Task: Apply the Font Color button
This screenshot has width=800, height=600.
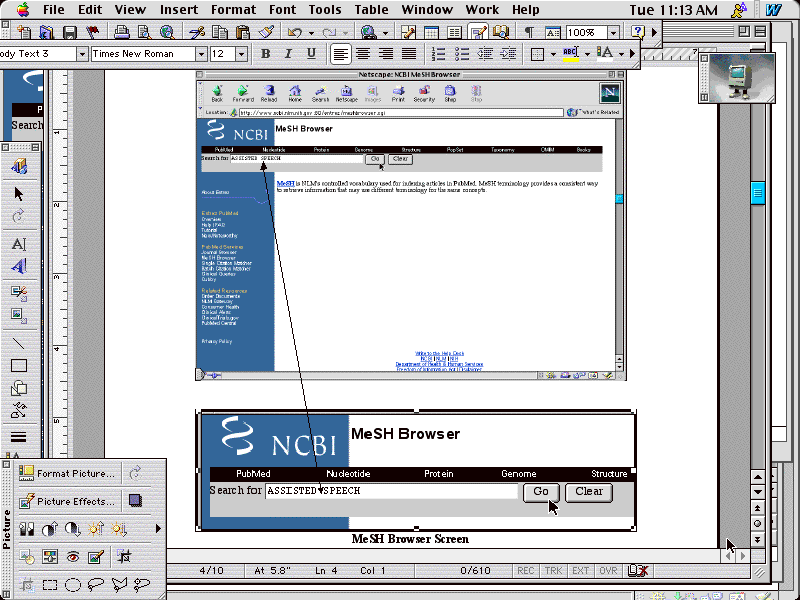Action: tap(605, 54)
